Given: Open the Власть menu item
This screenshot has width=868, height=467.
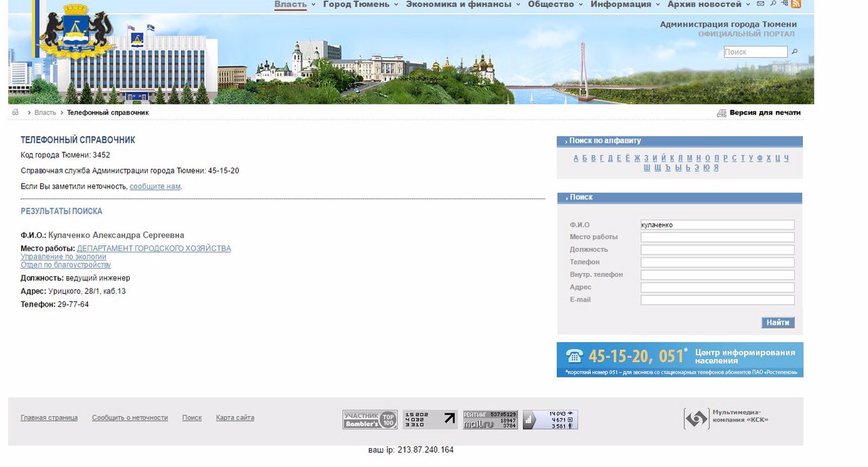Looking at the screenshot, I should 290,4.
